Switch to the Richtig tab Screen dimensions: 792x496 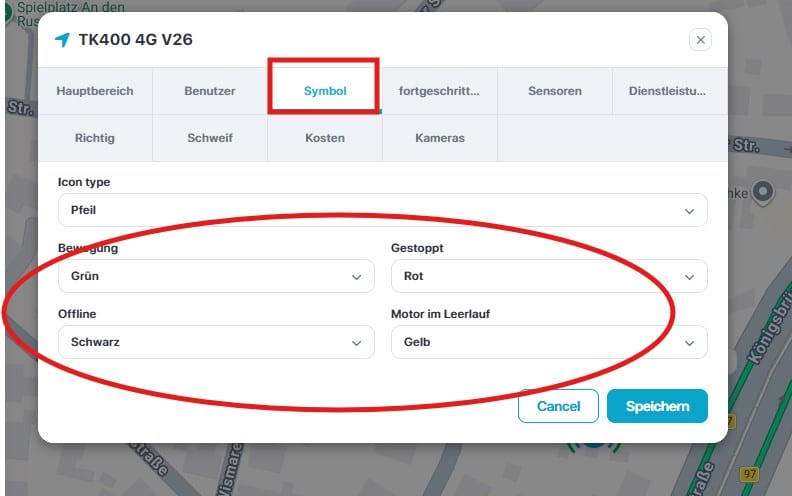[x=95, y=137]
